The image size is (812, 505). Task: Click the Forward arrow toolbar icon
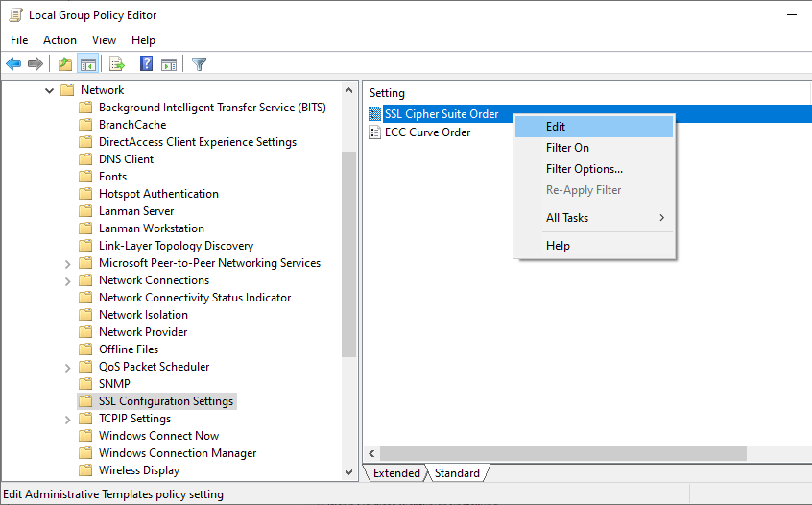click(x=36, y=64)
